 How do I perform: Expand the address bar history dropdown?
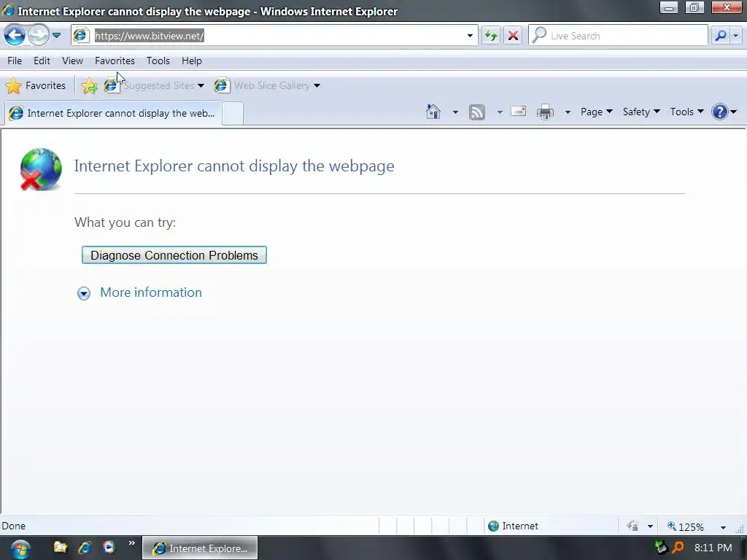tap(470, 36)
